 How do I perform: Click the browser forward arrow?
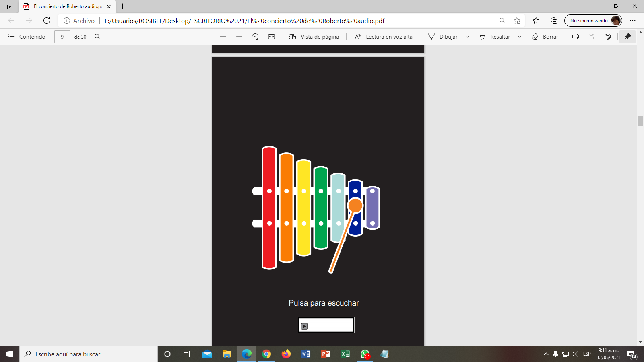coord(29,21)
